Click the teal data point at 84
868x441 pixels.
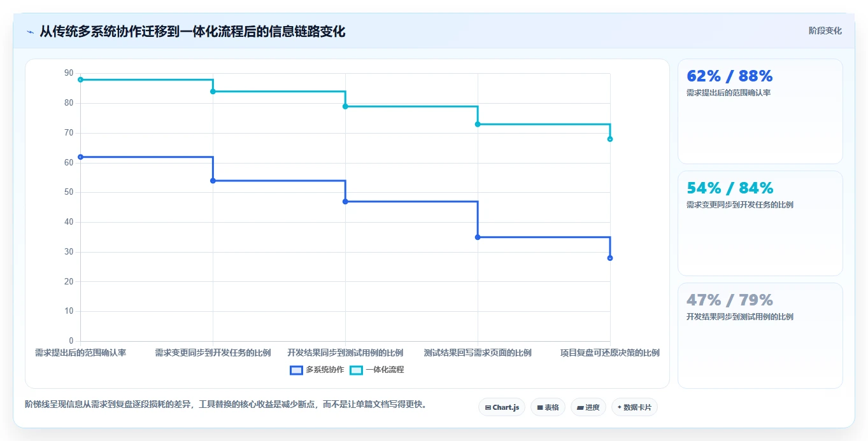coord(213,91)
